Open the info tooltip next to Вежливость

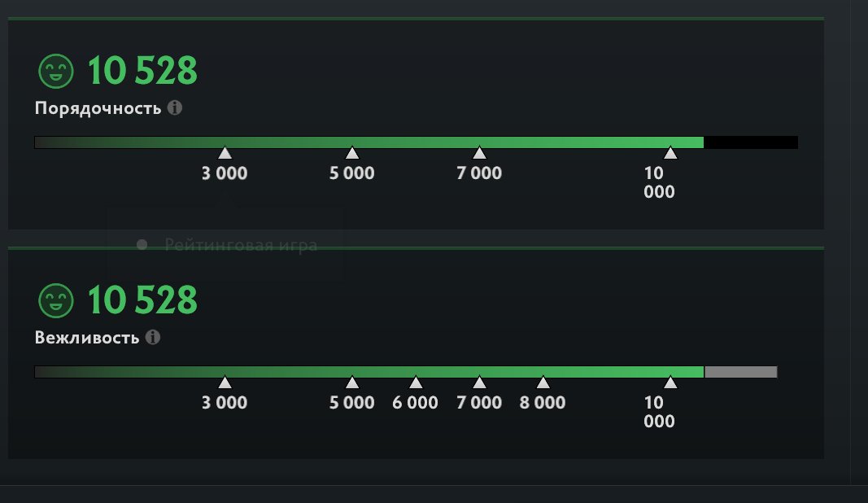153,335
